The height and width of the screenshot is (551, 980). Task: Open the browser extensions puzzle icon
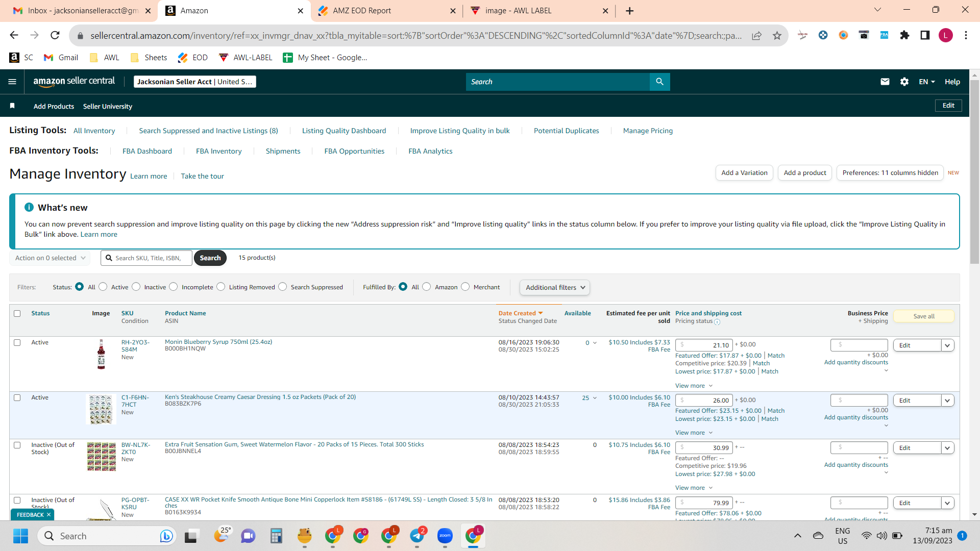[904, 35]
